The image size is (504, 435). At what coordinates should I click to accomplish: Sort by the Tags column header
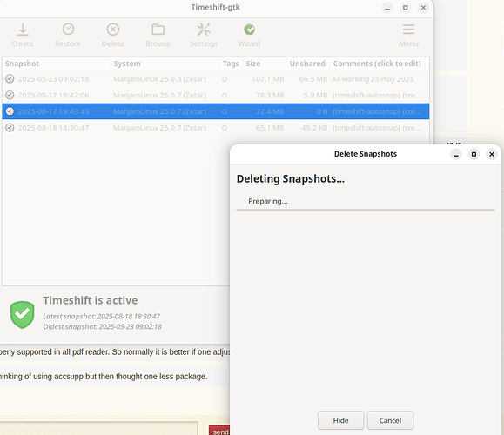pyautogui.click(x=231, y=64)
